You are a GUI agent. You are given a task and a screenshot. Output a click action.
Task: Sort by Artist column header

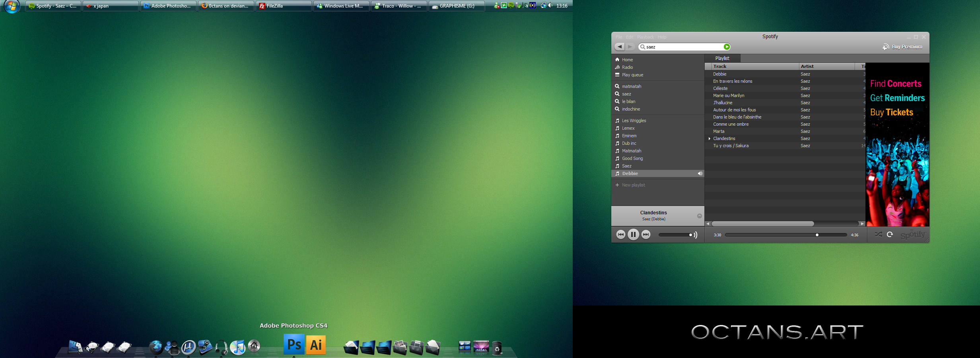827,66
